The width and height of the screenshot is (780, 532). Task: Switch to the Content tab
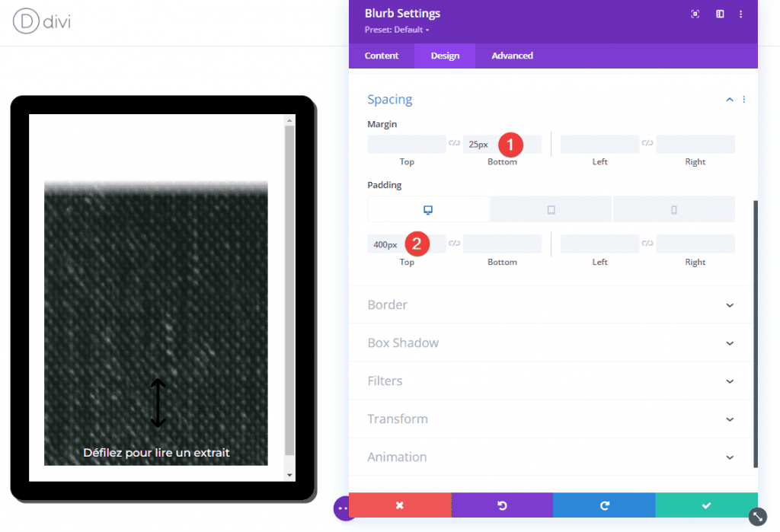click(382, 56)
